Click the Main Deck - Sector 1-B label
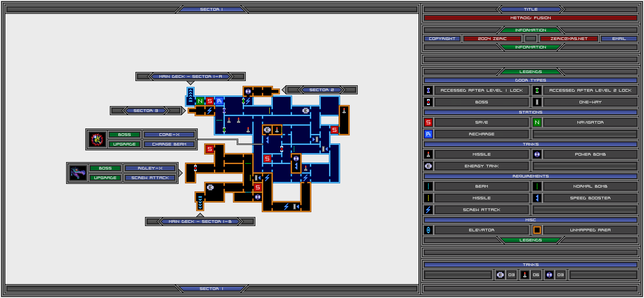 [200, 222]
